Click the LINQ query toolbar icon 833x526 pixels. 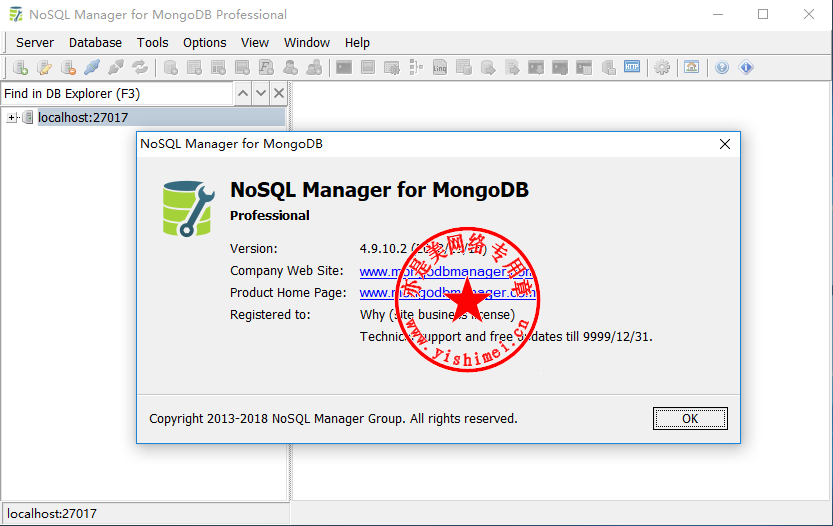tap(440, 67)
